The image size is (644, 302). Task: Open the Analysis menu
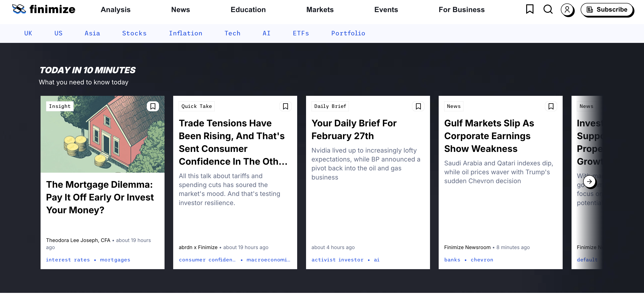pyautogui.click(x=116, y=10)
